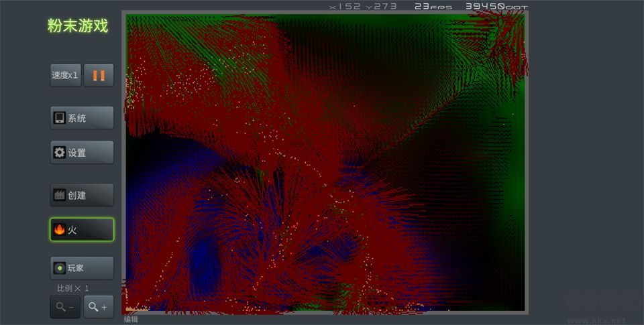The image size is (644, 325).
Task: Click the flame icon on 火 button
Action: (x=60, y=230)
